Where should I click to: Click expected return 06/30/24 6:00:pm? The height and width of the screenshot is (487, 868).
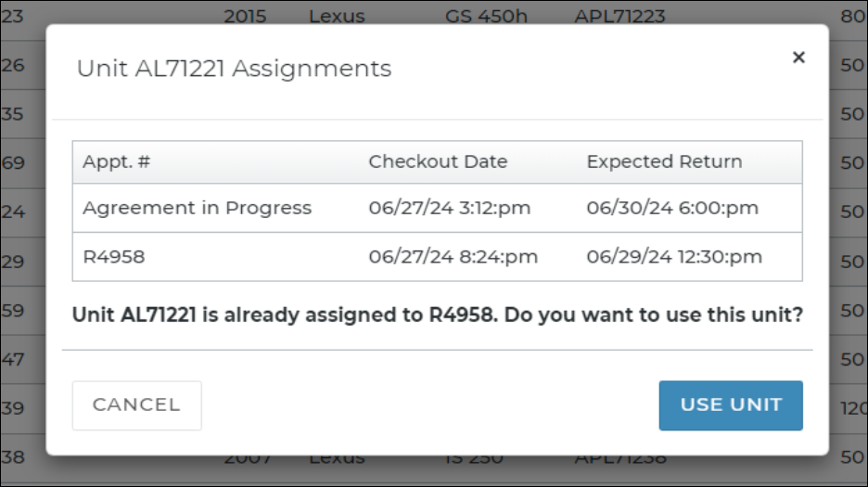(x=672, y=208)
